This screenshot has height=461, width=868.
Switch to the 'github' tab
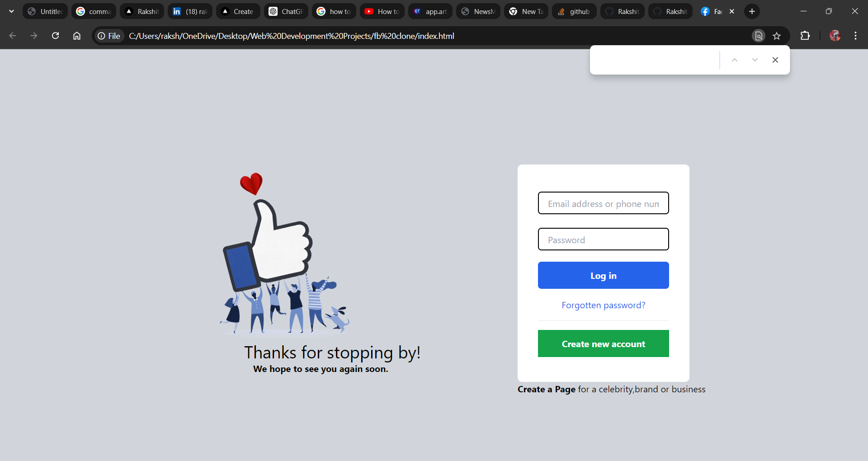coord(574,11)
